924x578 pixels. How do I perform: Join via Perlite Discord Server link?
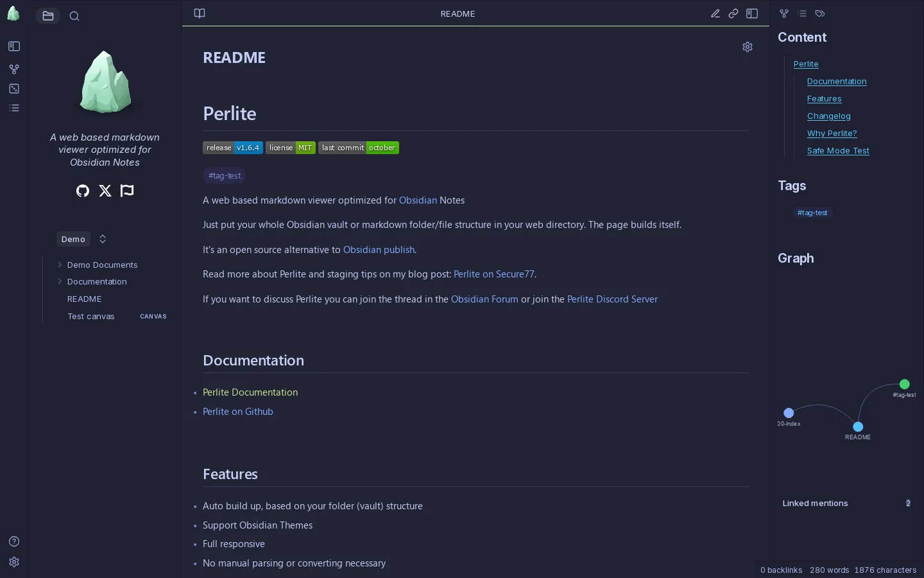(612, 299)
